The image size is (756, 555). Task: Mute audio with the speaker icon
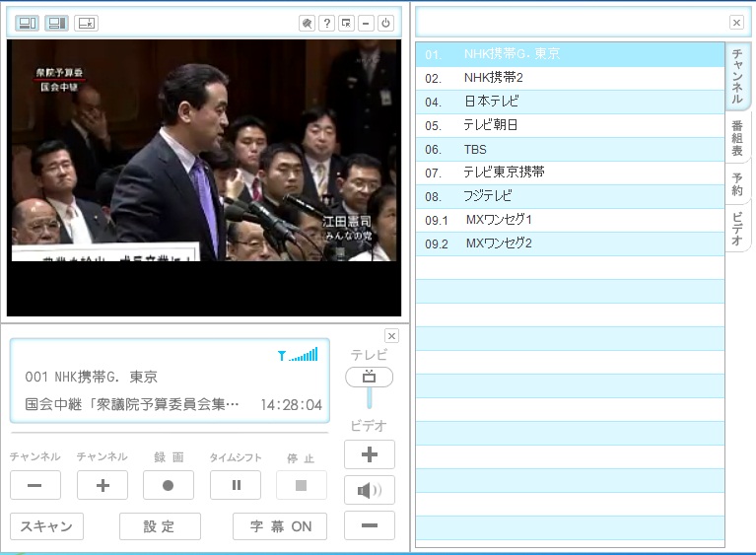pyautogui.click(x=370, y=490)
